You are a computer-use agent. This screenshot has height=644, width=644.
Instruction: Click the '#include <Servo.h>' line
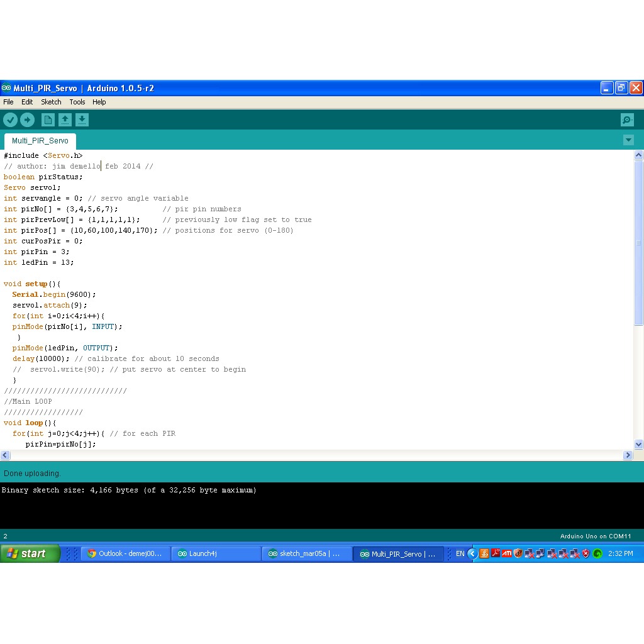(43, 156)
